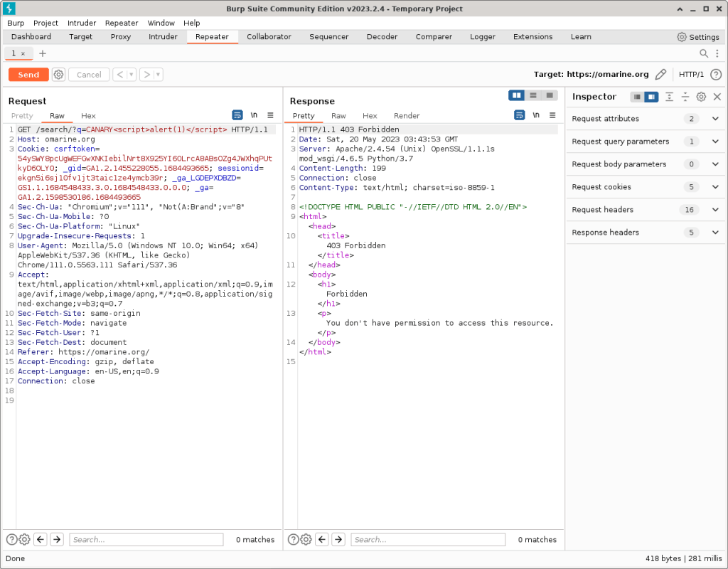Click the Response hamburger options icon
This screenshot has width=728, height=569.
(x=552, y=115)
